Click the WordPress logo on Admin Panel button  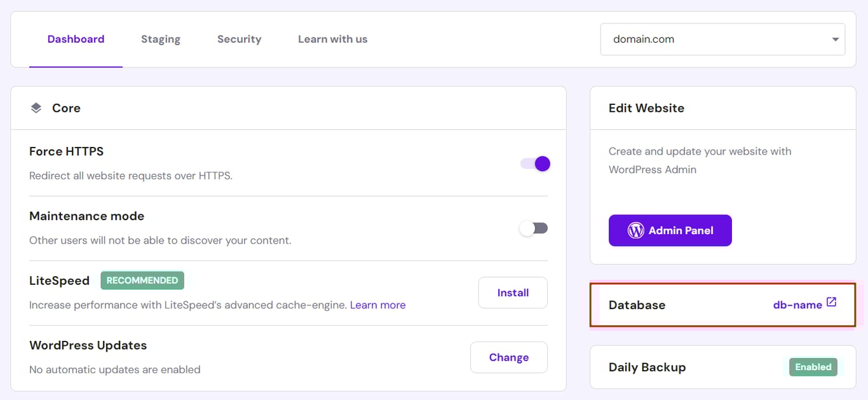point(637,230)
